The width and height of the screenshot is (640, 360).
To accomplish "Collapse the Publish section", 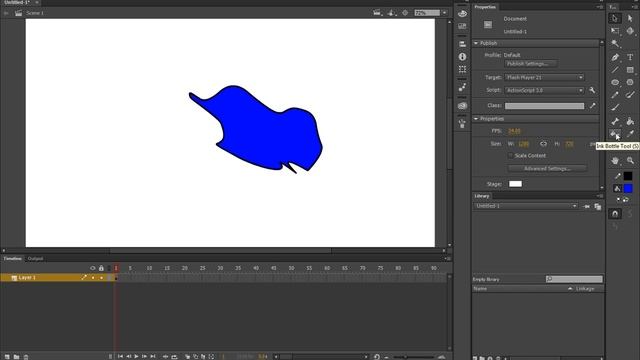I will click(476, 43).
